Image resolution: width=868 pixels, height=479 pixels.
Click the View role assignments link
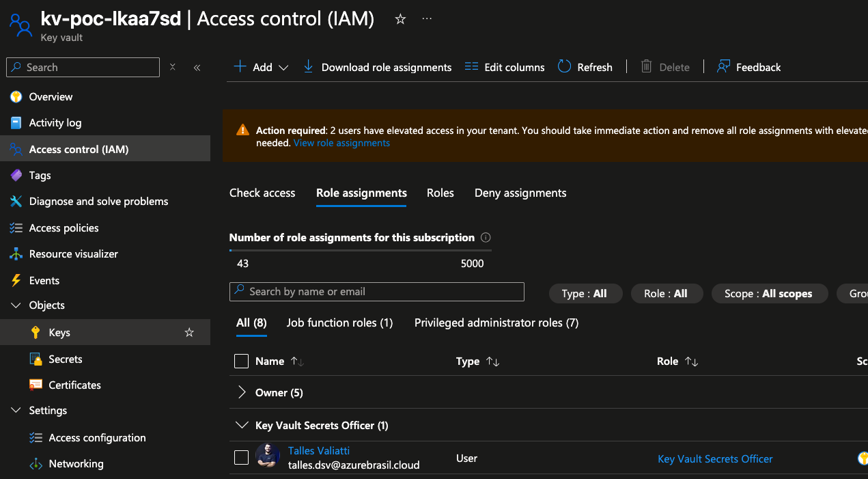point(341,143)
